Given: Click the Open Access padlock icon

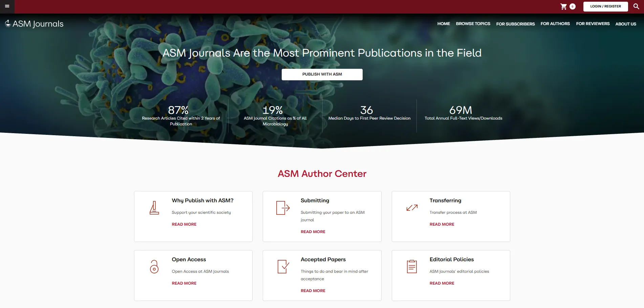Looking at the screenshot, I should tap(154, 267).
